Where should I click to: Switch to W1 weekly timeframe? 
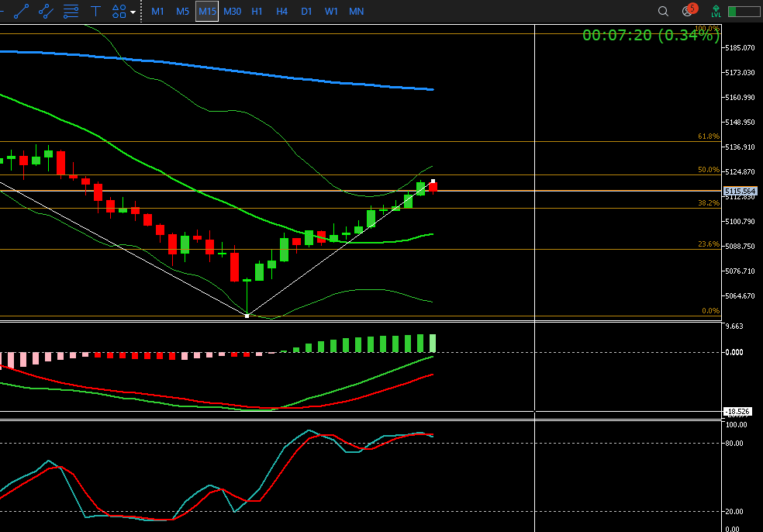(331, 12)
